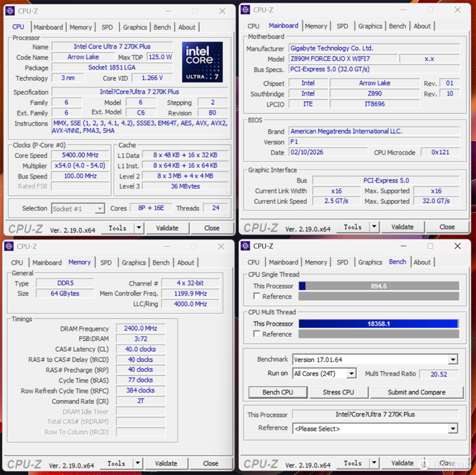
Task: Click CPU-Z title icon in Benchmark window
Action: 245,245
